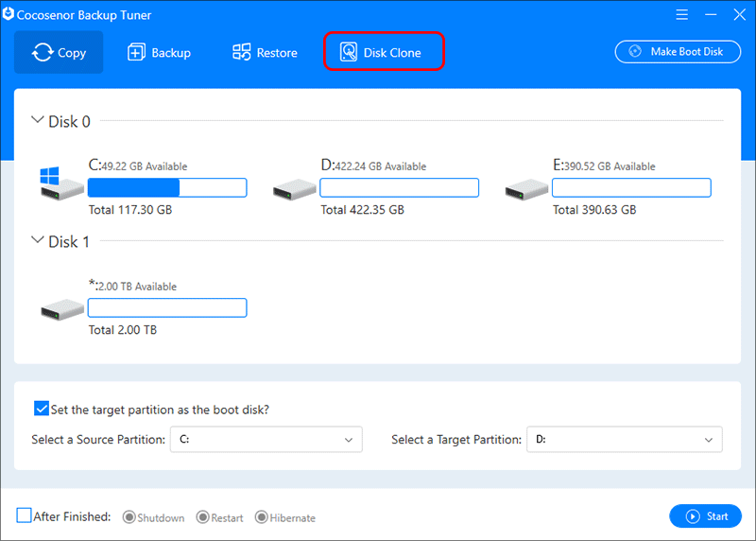756x541 pixels.
Task: Click the play icon in Start button
Action: point(693,516)
